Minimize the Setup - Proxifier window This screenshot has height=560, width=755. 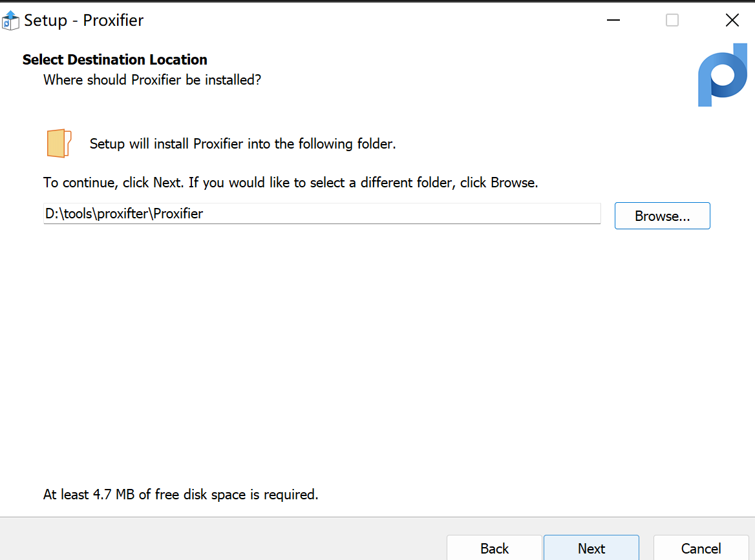click(613, 20)
